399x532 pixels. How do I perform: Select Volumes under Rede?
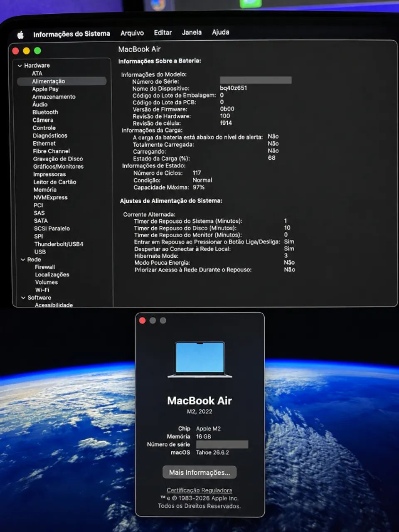(46, 282)
